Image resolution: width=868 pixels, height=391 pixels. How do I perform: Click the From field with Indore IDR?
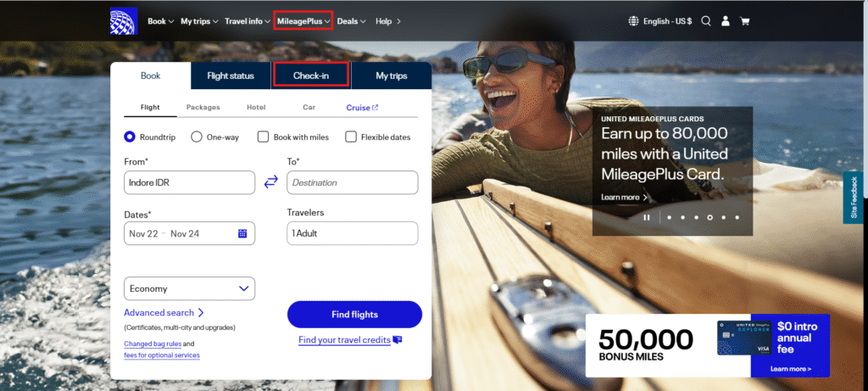tap(189, 182)
